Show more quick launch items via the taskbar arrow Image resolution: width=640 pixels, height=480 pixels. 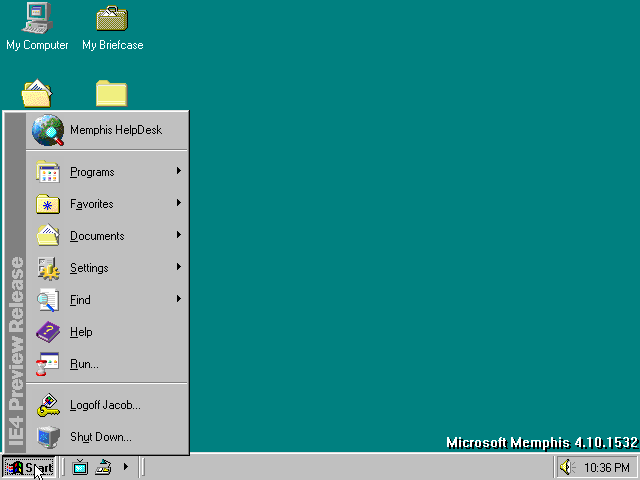point(126,467)
